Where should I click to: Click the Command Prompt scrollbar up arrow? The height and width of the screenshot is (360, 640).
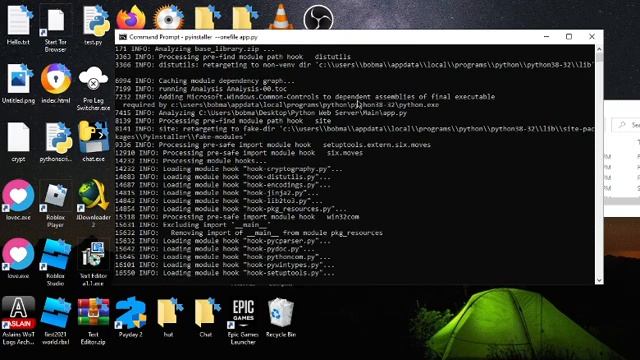coord(599,49)
